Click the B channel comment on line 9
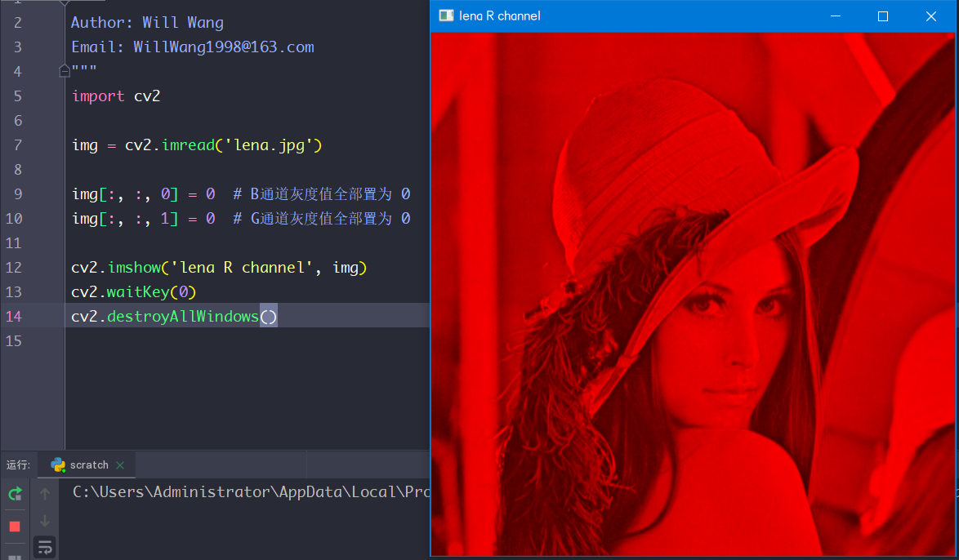 (x=322, y=193)
